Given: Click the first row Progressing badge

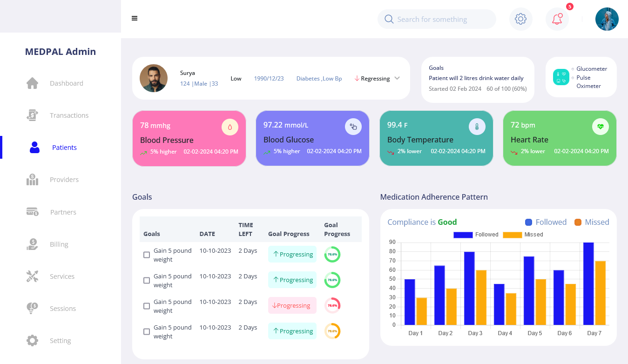Looking at the screenshot, I should click(292, 254).
